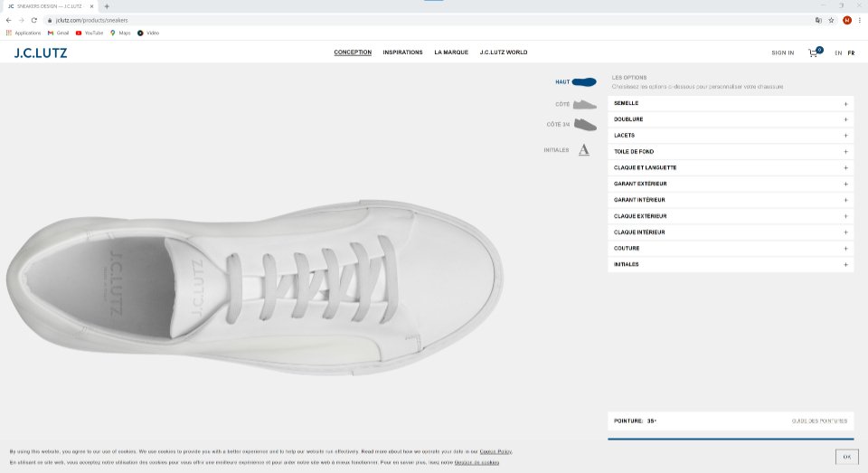Screen dimensions: 868x473
Task: Switch to the Côté side view shoe icon
Action: [585, 104]
